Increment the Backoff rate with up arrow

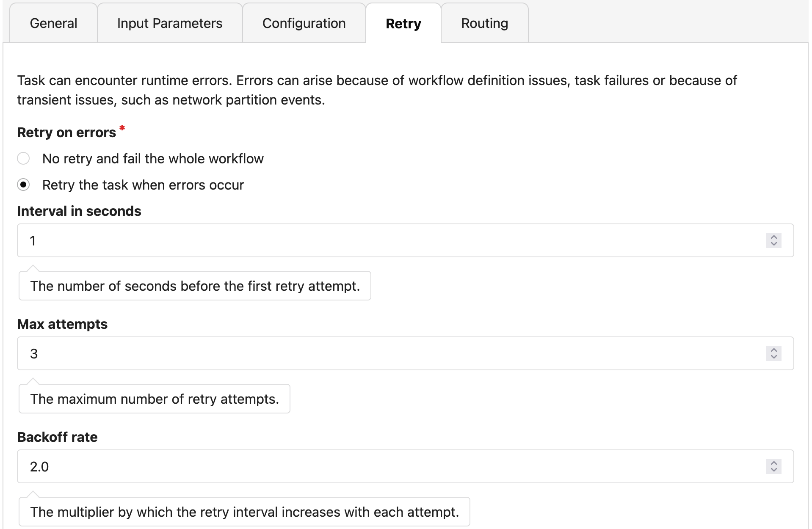click(773, 463)
